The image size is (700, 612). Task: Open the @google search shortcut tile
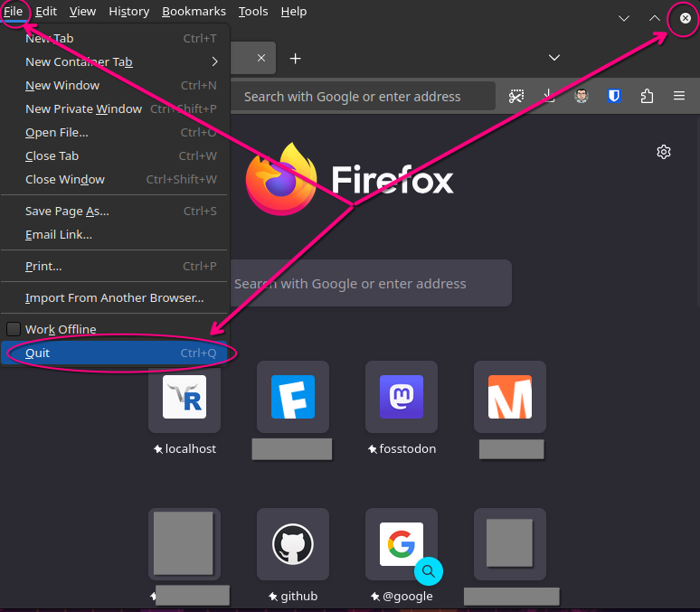tap(402, 544)
